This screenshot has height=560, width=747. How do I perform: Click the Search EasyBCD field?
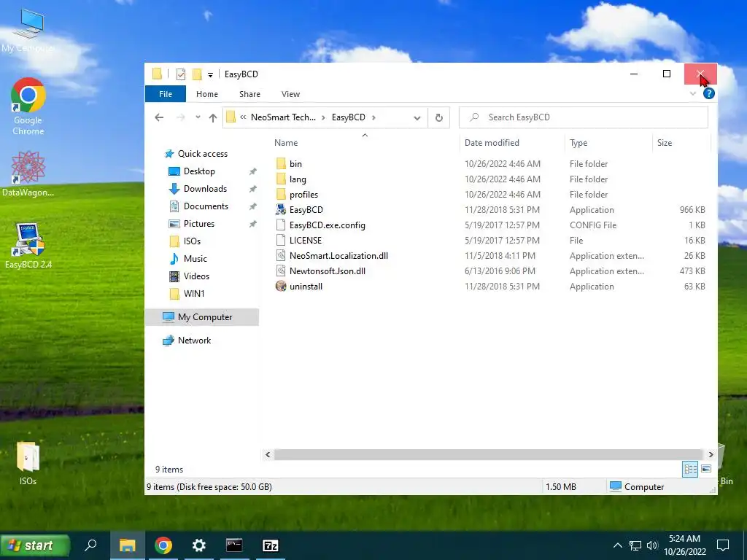point(583,117)
